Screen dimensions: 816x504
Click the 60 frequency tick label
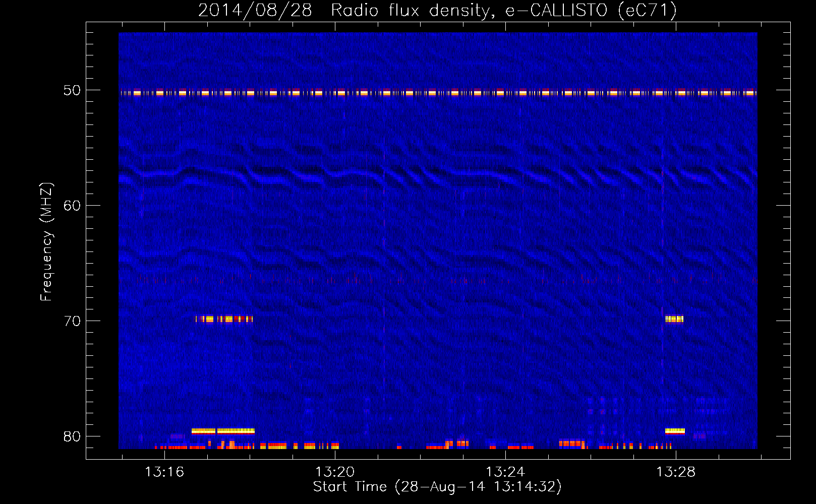[72, 206]
